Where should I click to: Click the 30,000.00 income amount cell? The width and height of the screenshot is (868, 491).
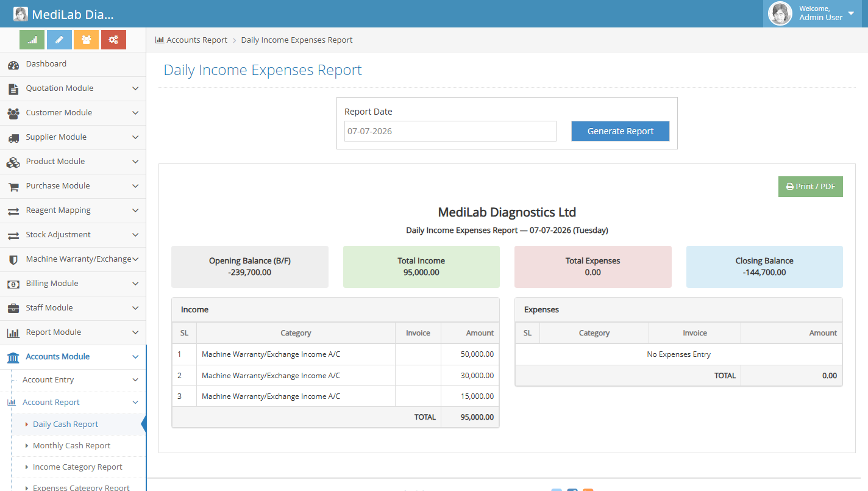tap(470, 376)
